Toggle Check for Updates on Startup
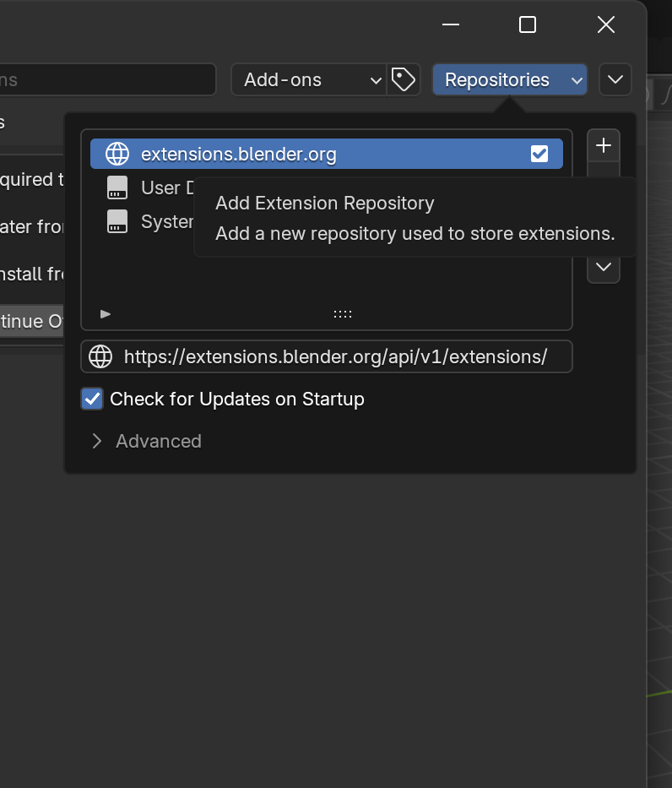The image size is (672, 788). pos(92,399)
